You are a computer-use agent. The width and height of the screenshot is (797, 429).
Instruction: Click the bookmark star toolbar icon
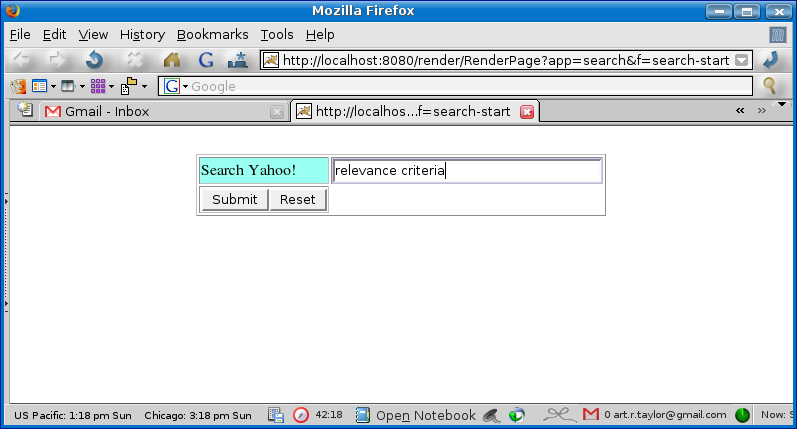[237, 60]
